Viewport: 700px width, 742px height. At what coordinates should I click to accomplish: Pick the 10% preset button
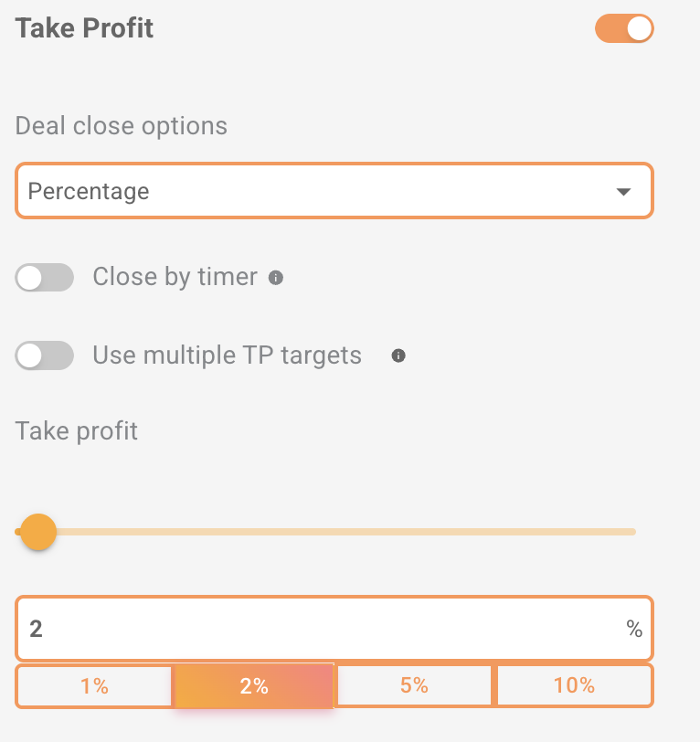(574, 686)
